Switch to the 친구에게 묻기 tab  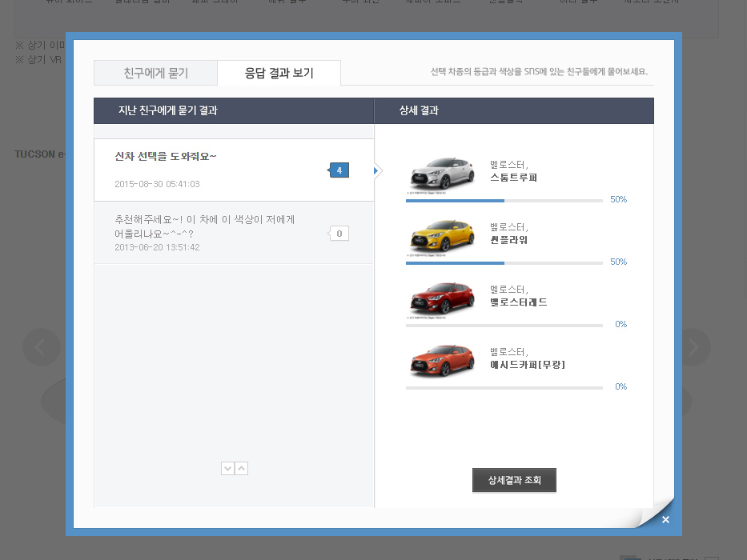pyautogui.click(x=155, y=73)
